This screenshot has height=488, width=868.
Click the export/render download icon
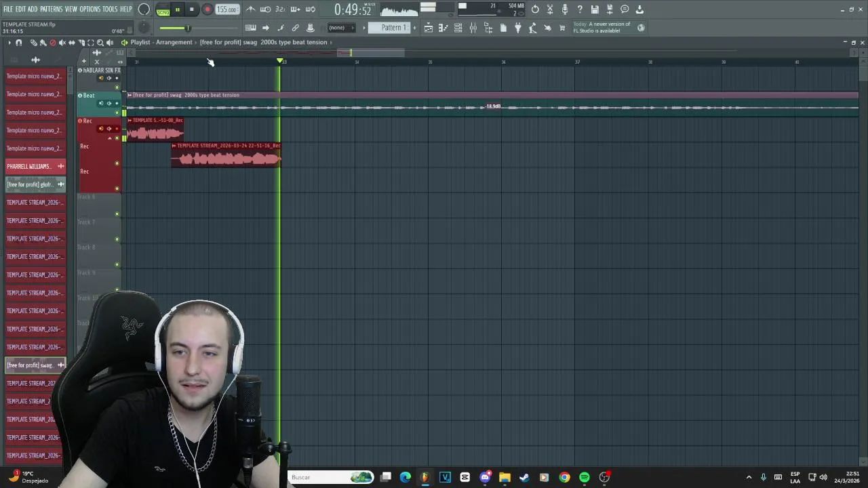(x=639, y=9)
